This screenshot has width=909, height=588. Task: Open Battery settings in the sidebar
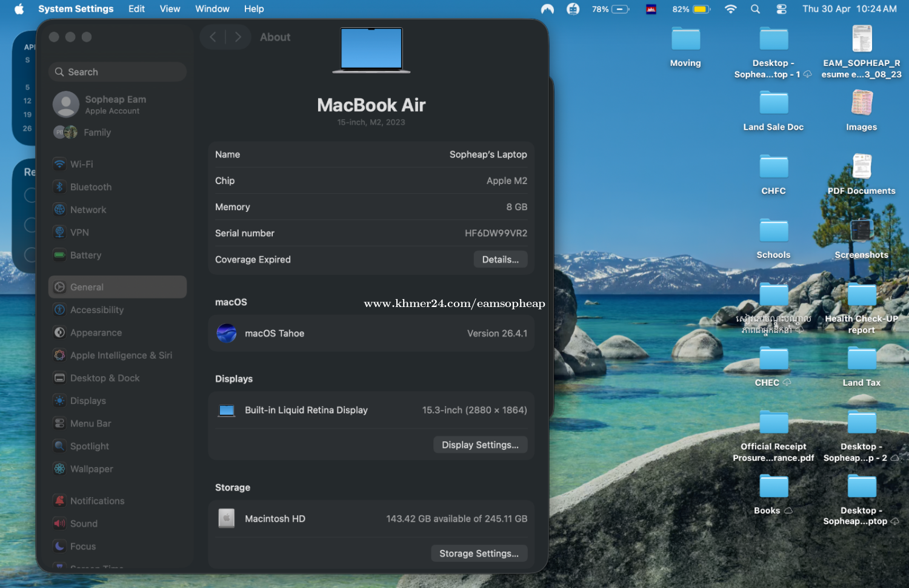[x=118, y=255]
